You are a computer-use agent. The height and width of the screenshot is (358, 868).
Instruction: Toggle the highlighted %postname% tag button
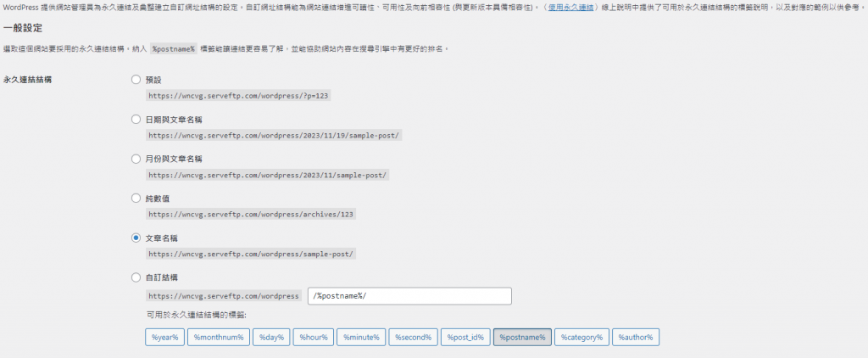522,337
